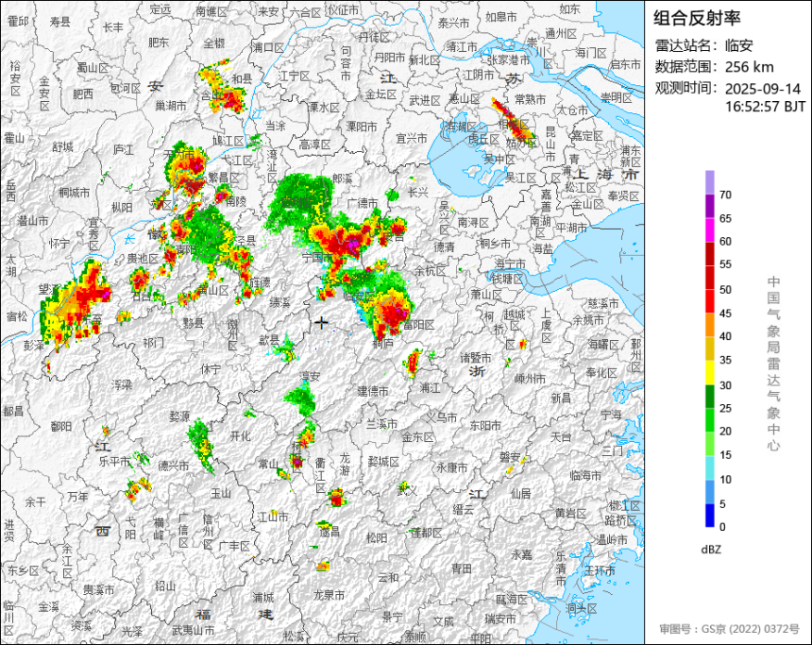The height and width of the screenshot is (645, 812).
Task: Click the 审图号 GS京 (2022) 0372号 text
Action: (730, 629)
